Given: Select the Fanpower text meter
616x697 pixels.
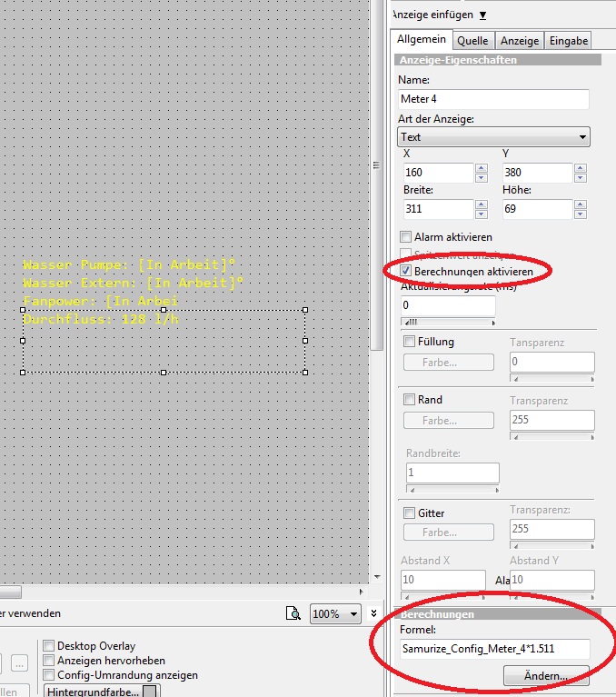Looking at the screenshot, I should (101, 302).
